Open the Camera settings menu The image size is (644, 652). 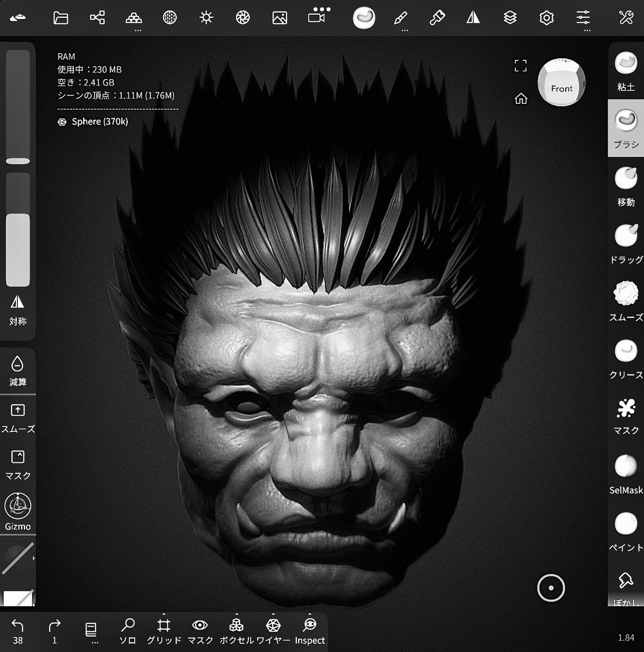click(x=317, y=17)
